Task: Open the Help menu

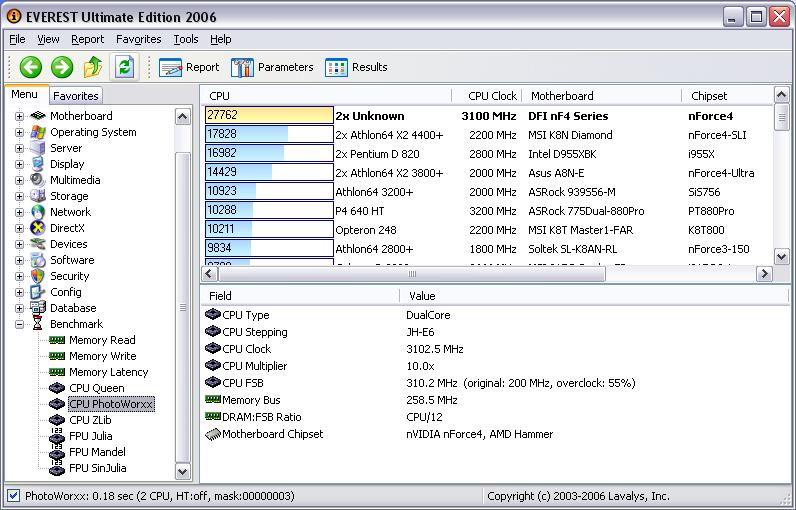Action: (220, 39)
